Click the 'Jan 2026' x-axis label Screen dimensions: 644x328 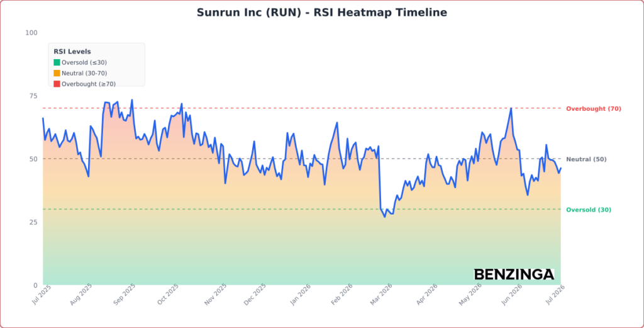[300, 294]
